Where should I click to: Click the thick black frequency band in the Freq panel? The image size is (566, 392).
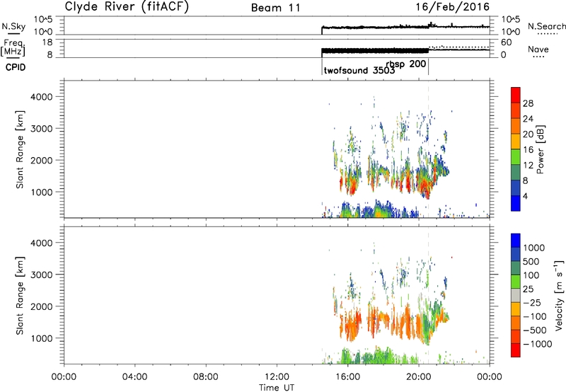[375, 51]
